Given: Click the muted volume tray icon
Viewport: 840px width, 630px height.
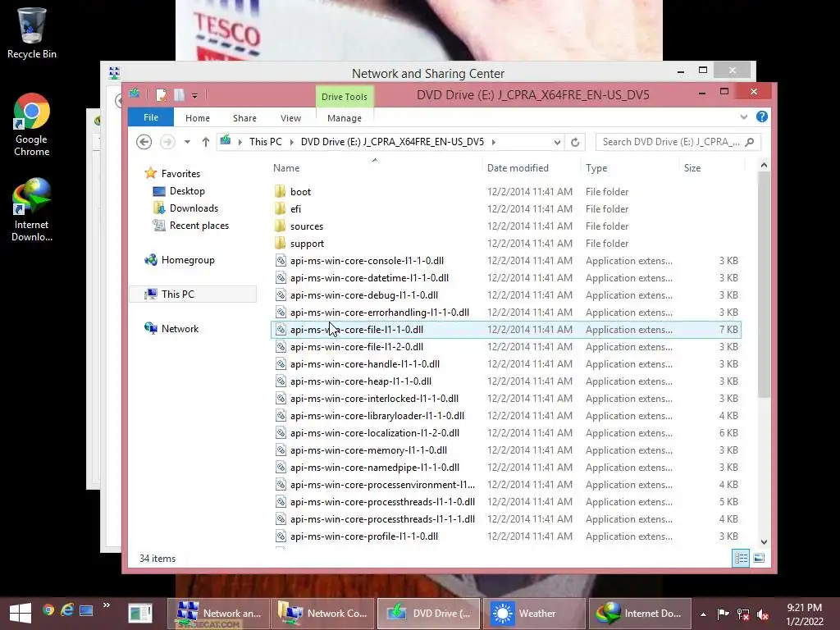Looking at the screenshot, I should click(x=763, y=614).
